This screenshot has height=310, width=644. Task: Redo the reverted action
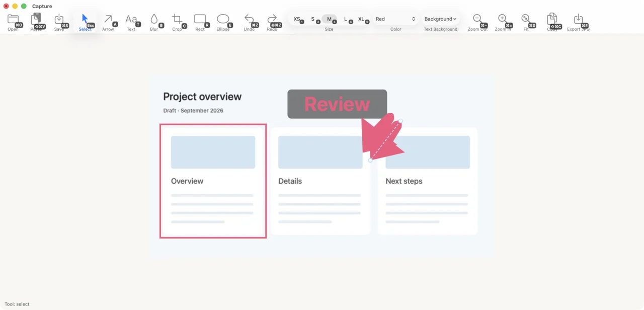[x=272, y=22]
